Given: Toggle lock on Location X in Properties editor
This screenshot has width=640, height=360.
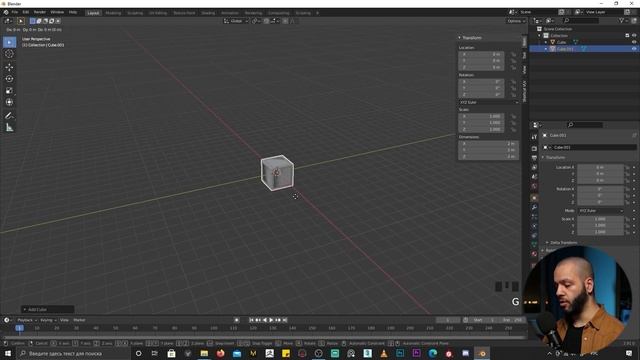Looking at the screenshot, I should [628, 167].
